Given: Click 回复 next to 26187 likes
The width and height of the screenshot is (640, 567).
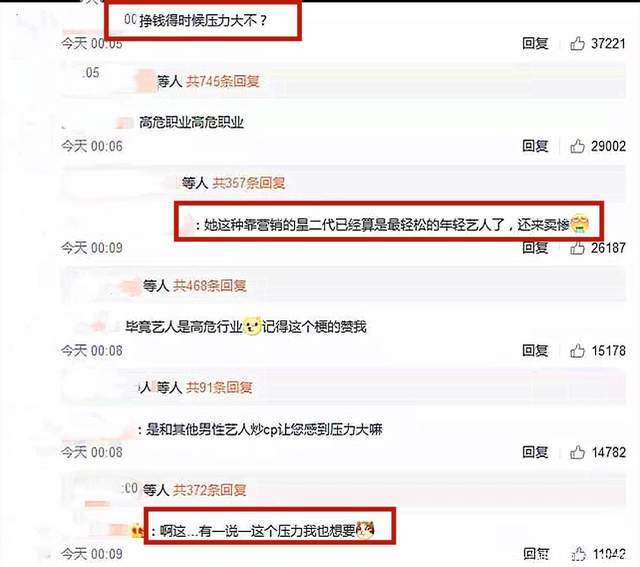Looking at the screenshot, I should pyautogui.click(x=535, y=248).
